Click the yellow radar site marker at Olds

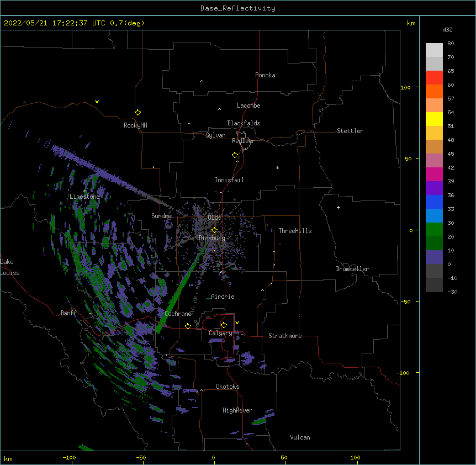[214, 230]
